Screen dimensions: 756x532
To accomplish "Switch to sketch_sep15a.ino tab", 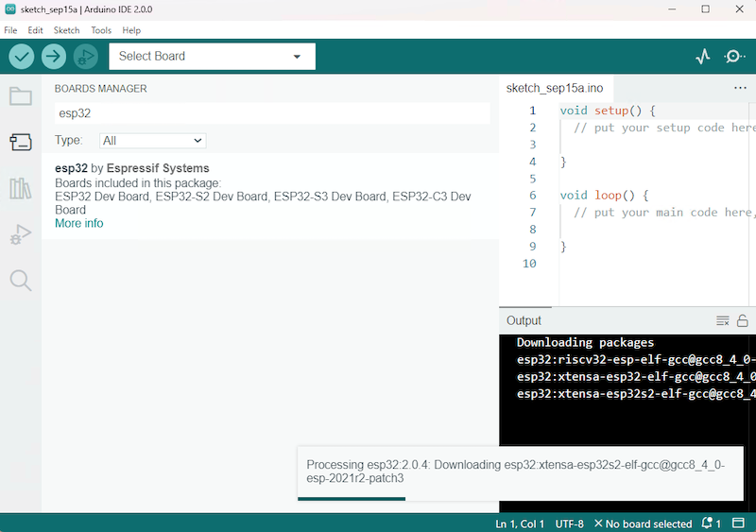I will tap(555, 88).
